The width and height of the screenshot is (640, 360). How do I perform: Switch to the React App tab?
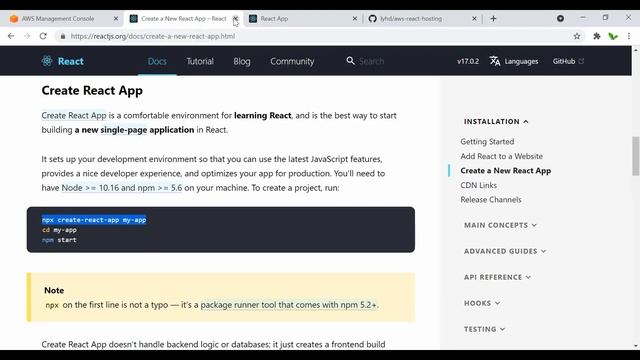[303, 18]
